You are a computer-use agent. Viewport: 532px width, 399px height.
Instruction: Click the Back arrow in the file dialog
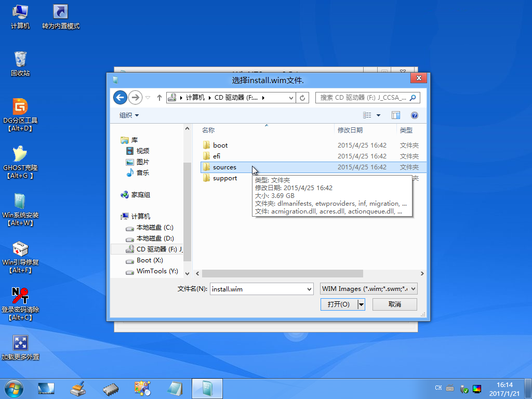click(x=120, y=98)
